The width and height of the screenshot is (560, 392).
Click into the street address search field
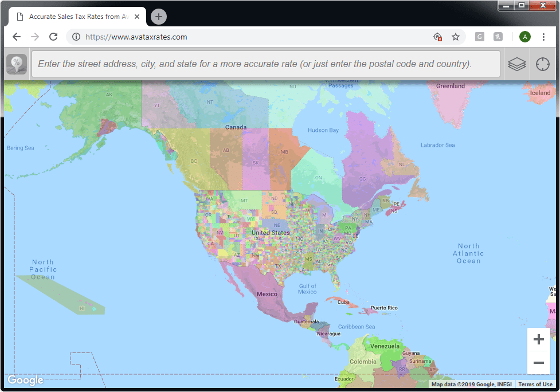pyautogui.click(x=266, y=64)
